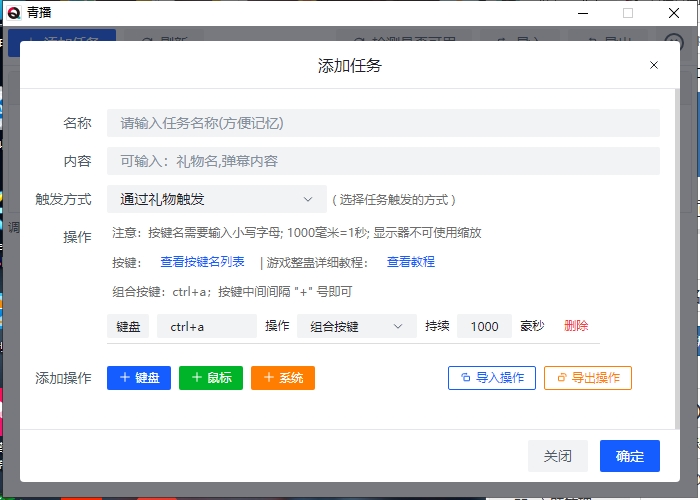This screenshot has height=500, width=700.
Task: Focus the 内容 content input field
Action: (x=383, y=161)
